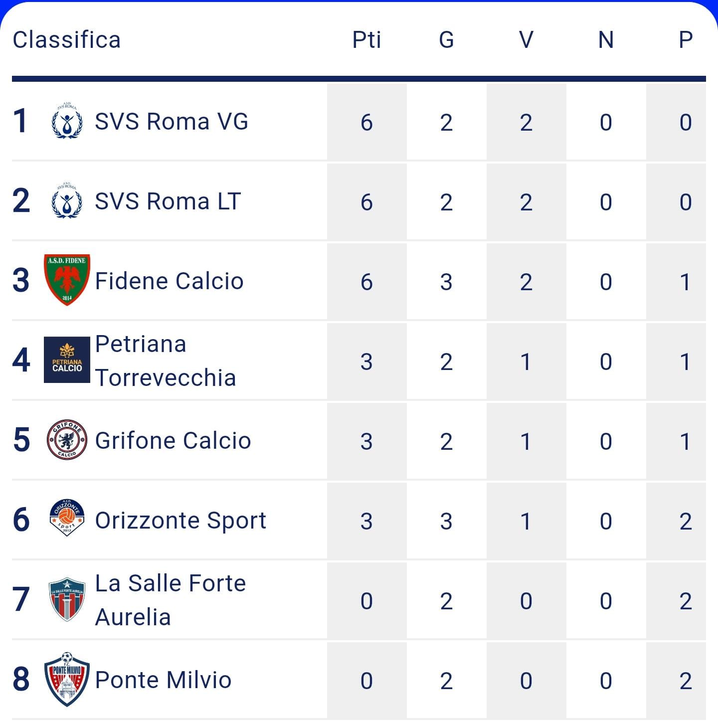718x728 pixels.
Task: Open SVS Roma VG team name
Action: (x=172, y=122)
